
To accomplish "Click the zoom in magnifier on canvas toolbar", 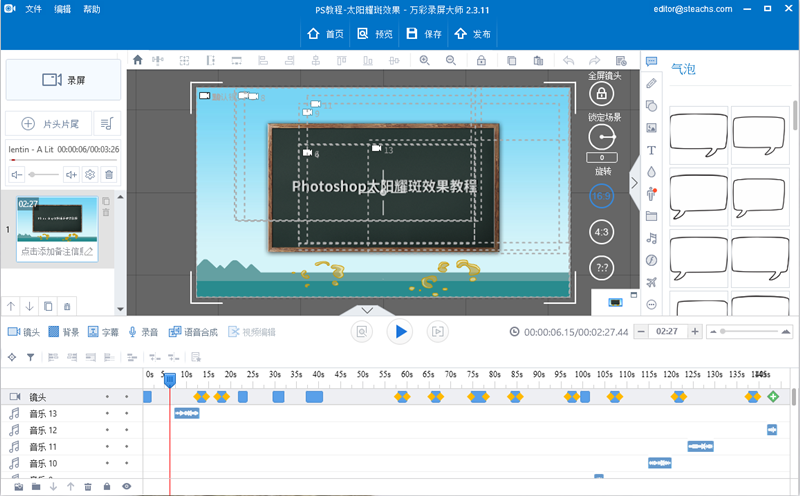I will (x=424, y=60).
